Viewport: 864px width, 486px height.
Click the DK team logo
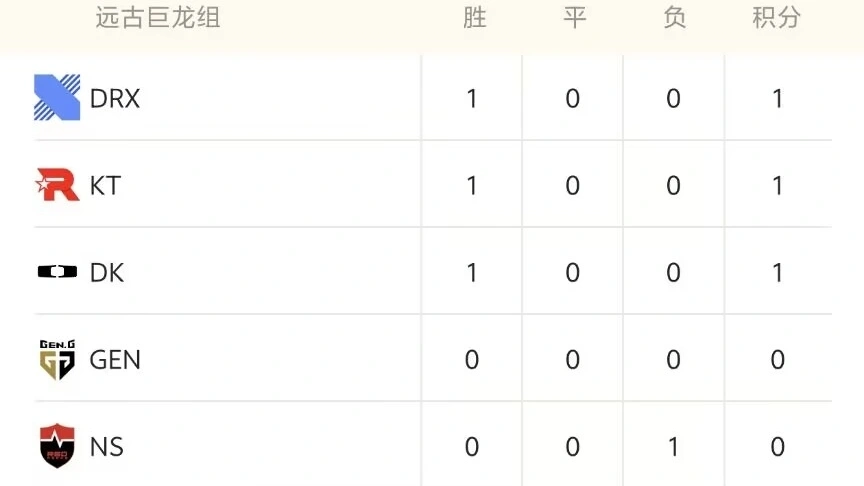tap(57, 272)
